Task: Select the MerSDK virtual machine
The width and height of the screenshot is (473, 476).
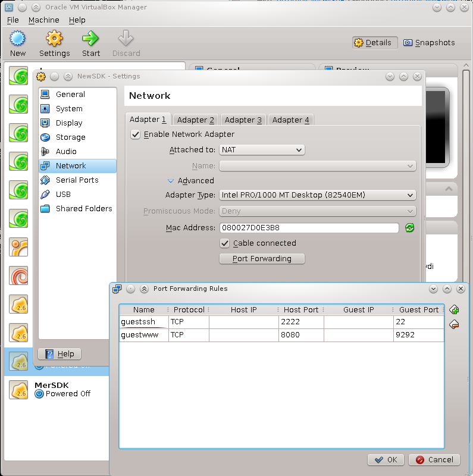Action: [x=57, y=390]
